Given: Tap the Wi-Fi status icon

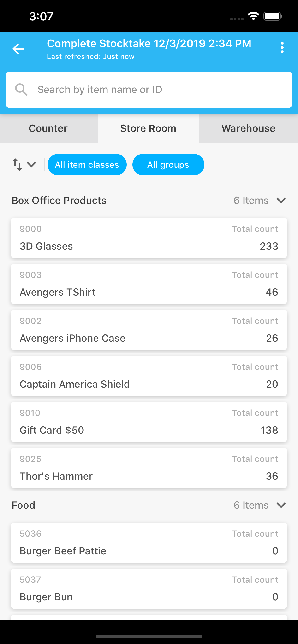Looking at the screenshot, I should pos(253,16).
